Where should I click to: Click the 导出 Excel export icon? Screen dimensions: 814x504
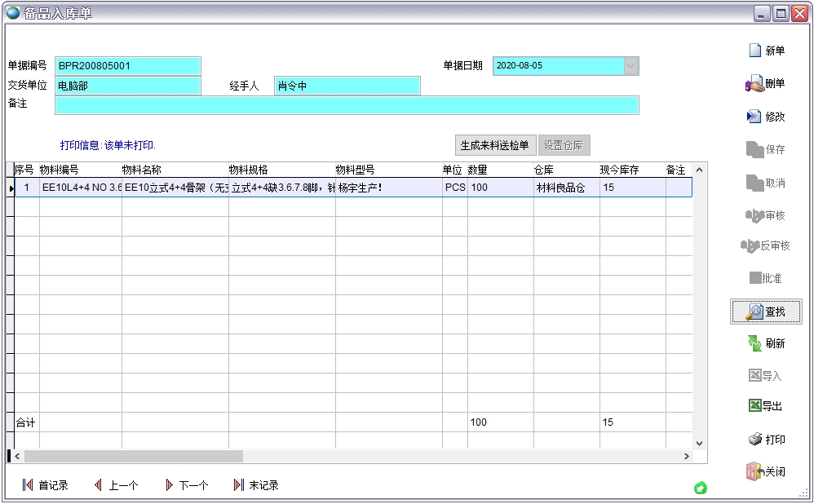click(755, 406)
